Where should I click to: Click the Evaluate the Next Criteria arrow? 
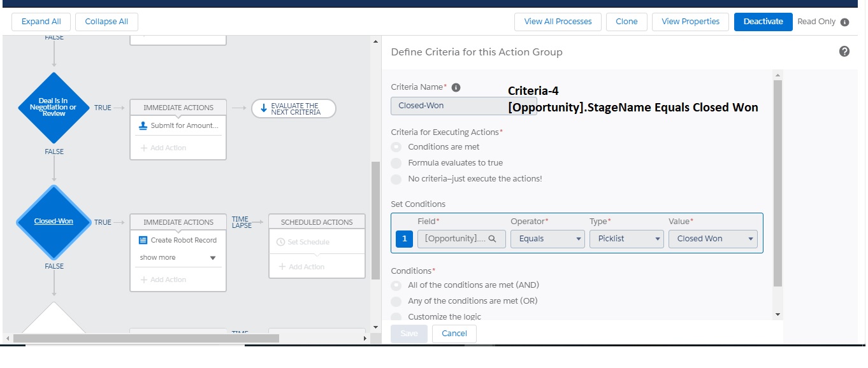pyautogui.click(x=264, y=109)
